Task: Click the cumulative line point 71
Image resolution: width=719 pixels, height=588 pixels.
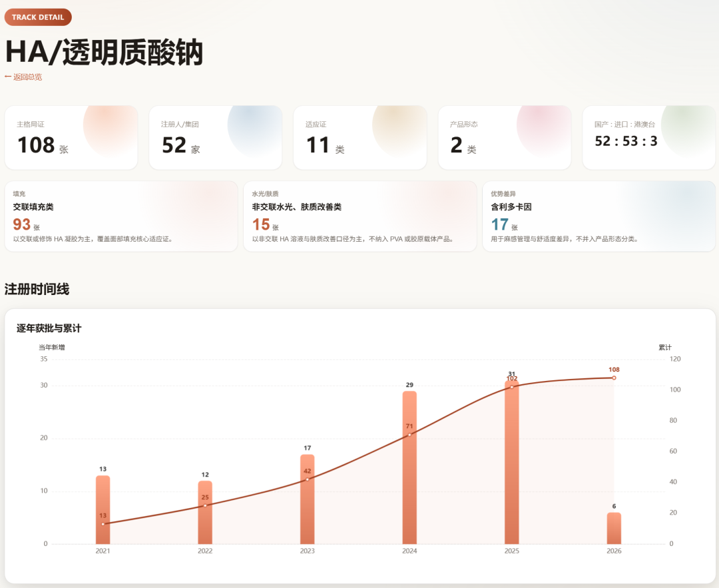Action: pos(409,435)
